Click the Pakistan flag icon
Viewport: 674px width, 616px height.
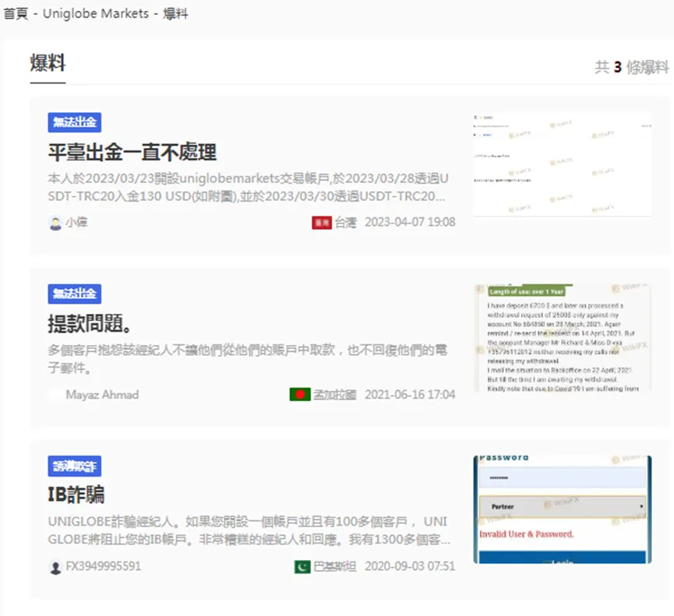point(302,567)
